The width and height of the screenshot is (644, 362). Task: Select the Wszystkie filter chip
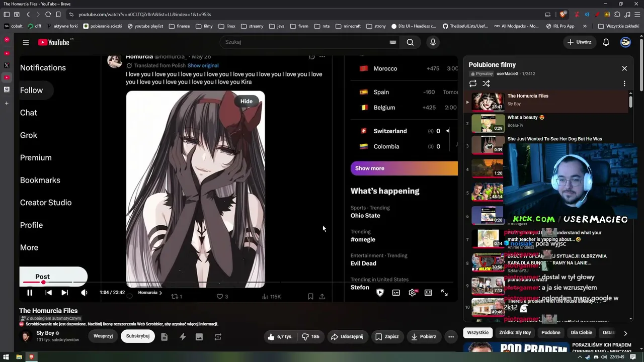pos(478,333)
